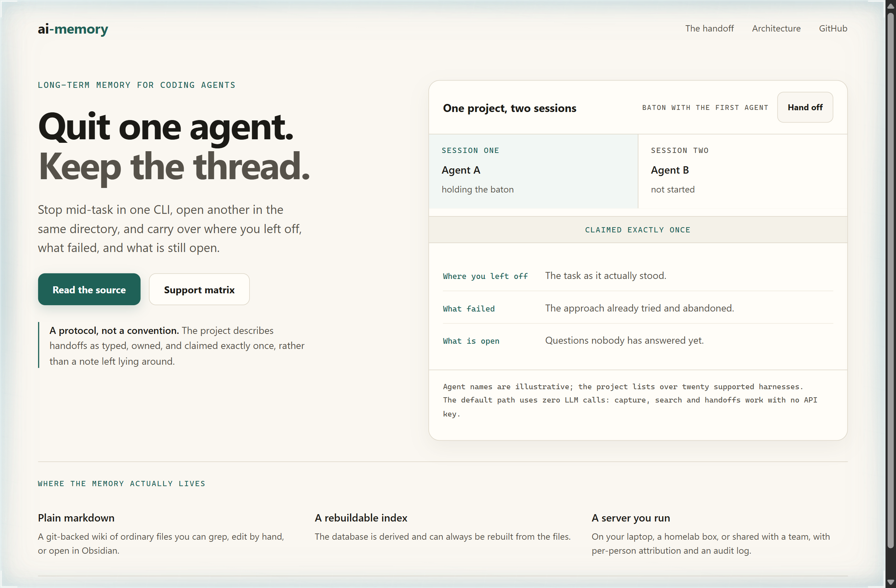Click the 'Where you left off' label
896x588 pixels.
[485, 276]
